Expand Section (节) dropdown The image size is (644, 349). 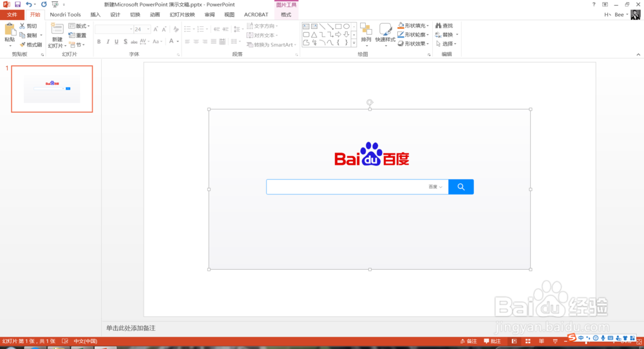77,45
